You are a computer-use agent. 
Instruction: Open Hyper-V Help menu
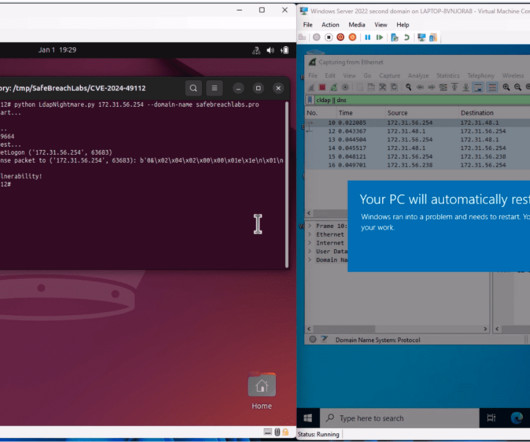[403, 25]
